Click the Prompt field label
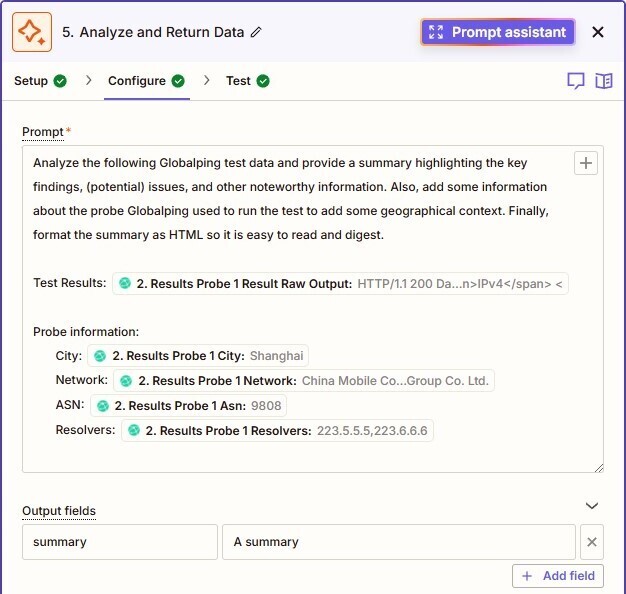 [x=43, y=132]
